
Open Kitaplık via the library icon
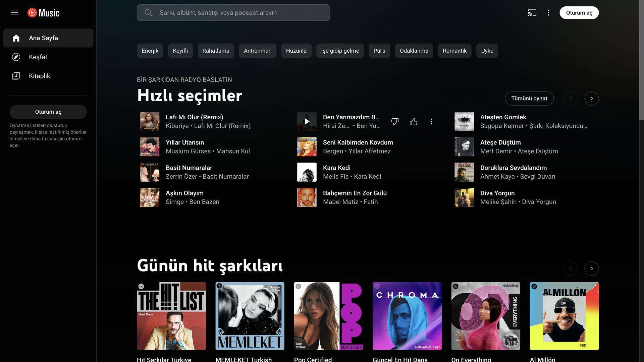[16, 75]
